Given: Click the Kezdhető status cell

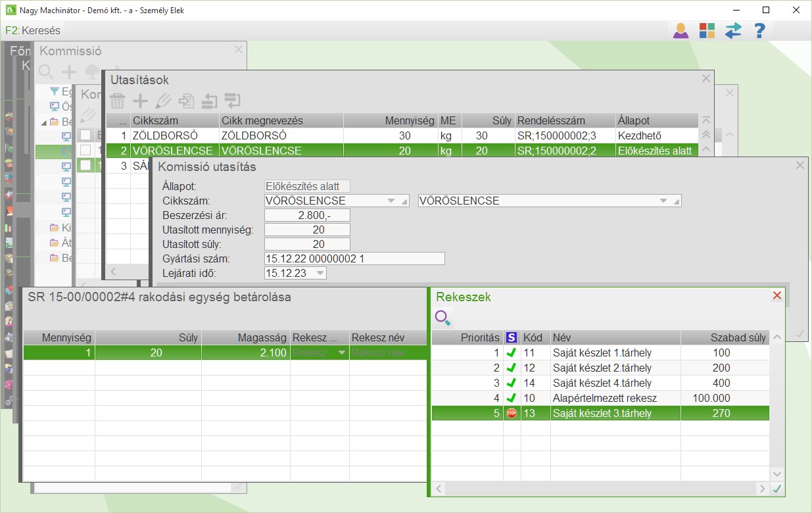Looking at the screenshot, I should (x=657, y=135).
